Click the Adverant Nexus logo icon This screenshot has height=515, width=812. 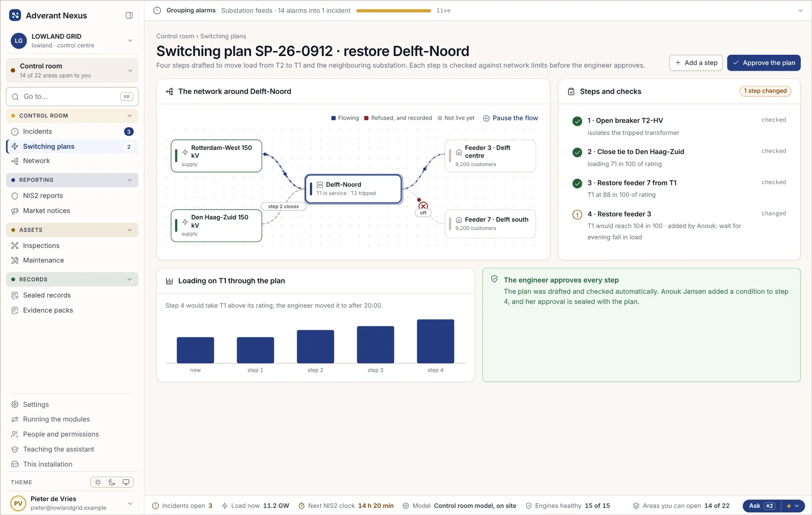15,15
